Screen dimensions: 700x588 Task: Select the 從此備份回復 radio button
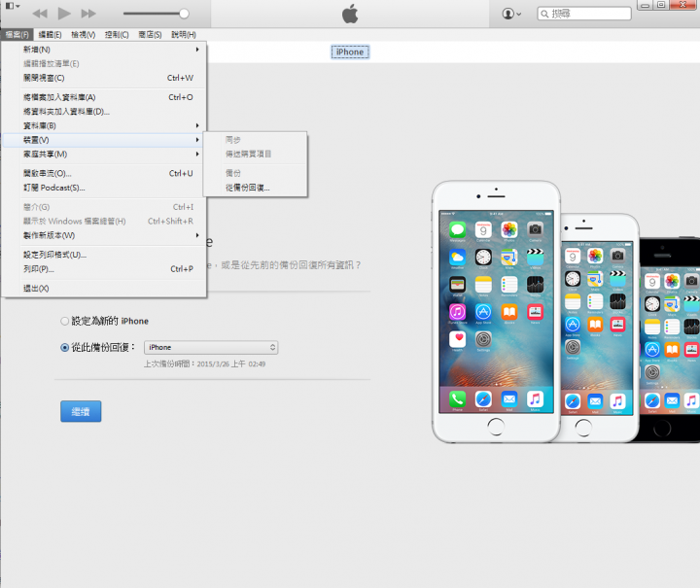(x=65, y=347)
